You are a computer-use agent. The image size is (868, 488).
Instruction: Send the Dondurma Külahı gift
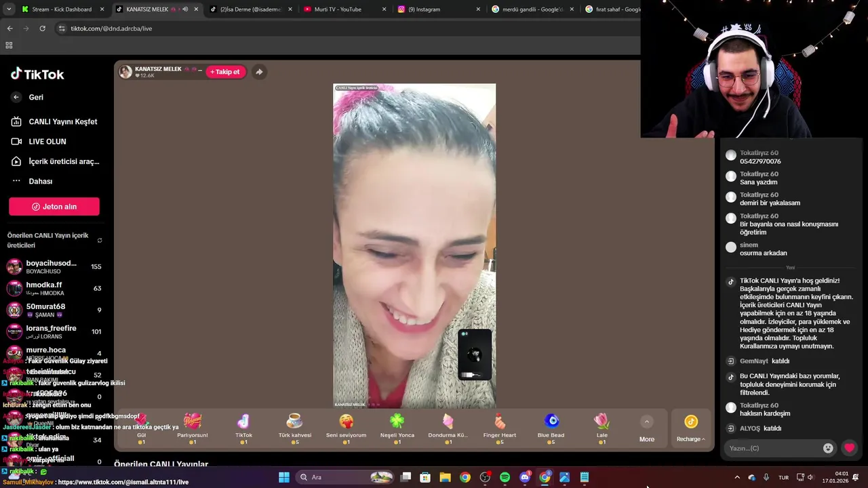click(x=448, y=429)
